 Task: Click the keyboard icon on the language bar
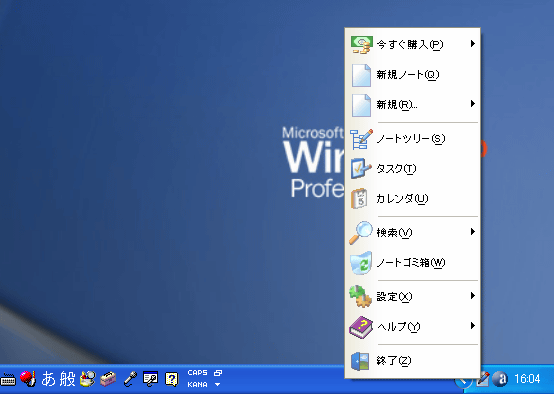click(8, 380)
